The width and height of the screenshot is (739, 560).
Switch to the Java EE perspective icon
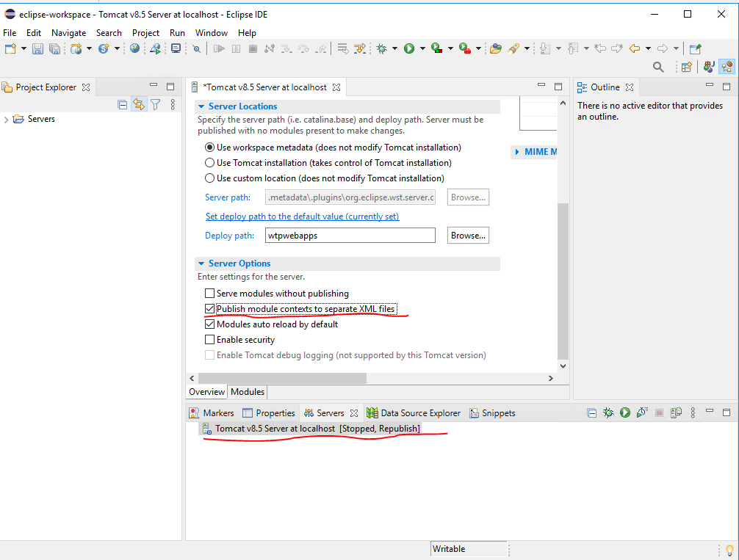(x=727, y=67)
